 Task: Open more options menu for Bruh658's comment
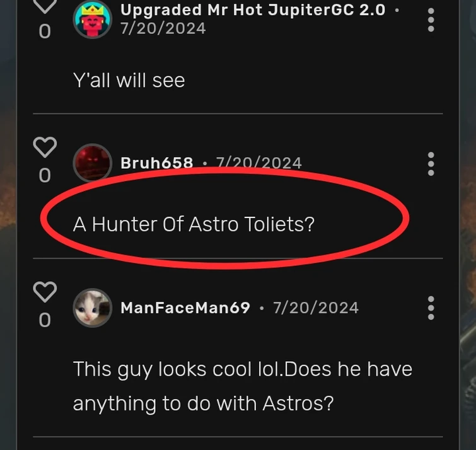tap(431, 164)
